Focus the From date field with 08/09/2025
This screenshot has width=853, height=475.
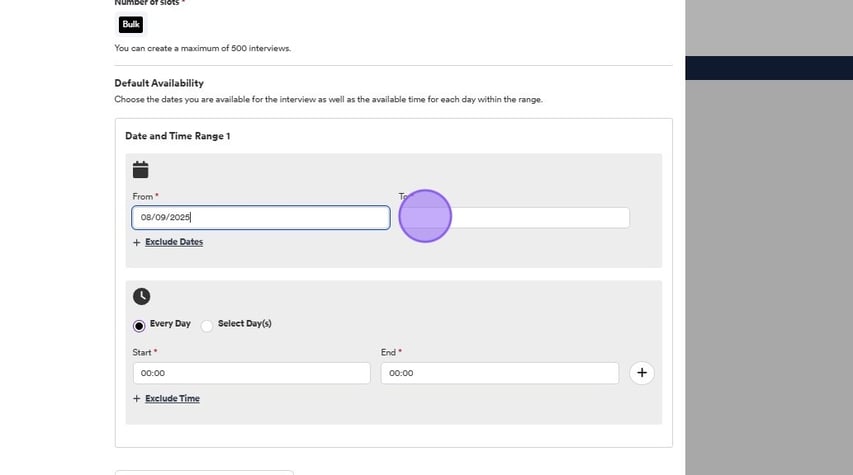[x=260, y=217]
